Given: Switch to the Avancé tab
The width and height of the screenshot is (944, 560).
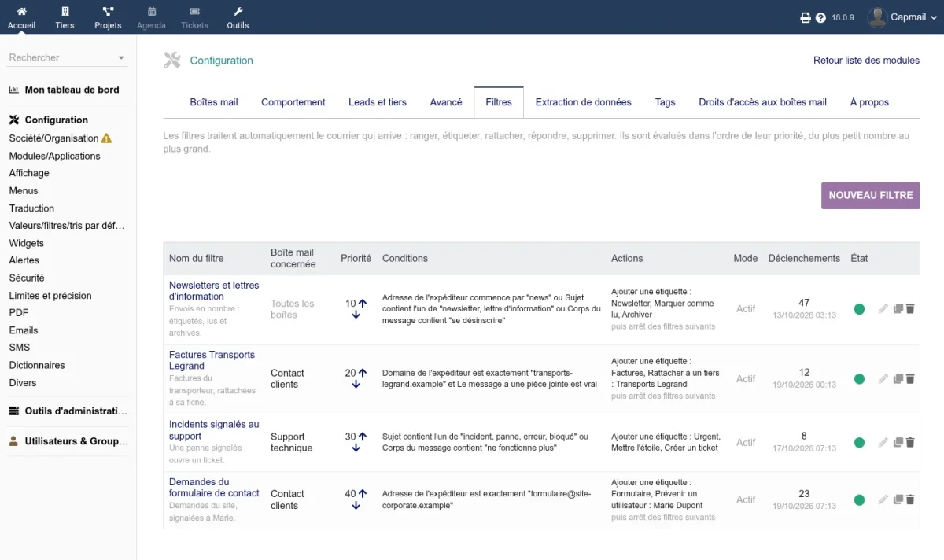Looking at the screenshot, I should coord(446,102).
